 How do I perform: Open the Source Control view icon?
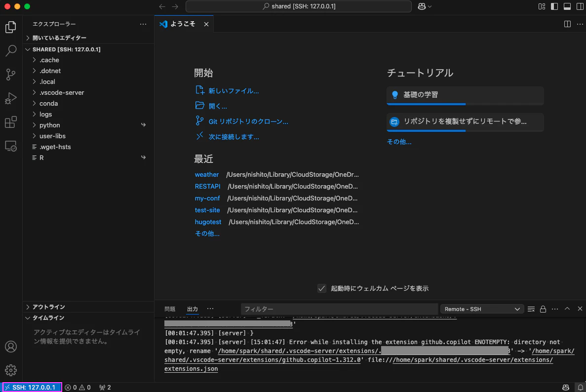tap(11, 75)
